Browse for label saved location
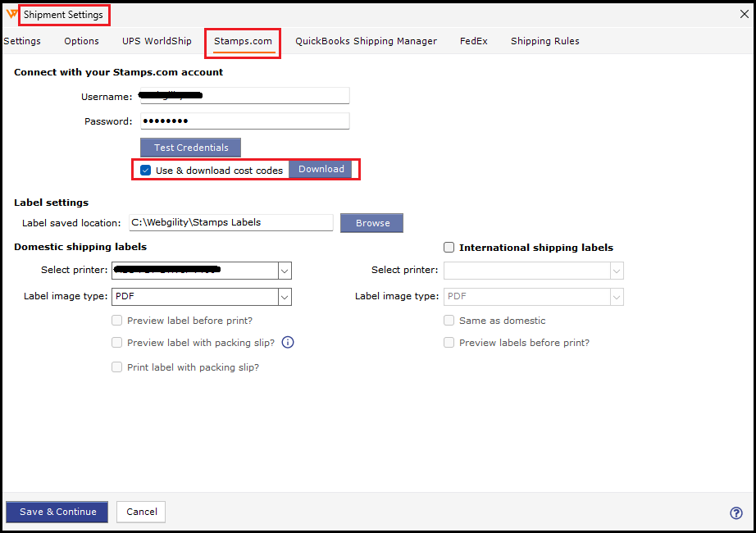Viewport: 756px width, 533px height. tap(371, 223)
